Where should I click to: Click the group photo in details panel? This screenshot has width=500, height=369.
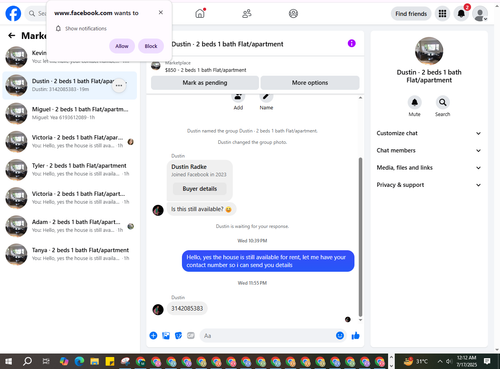coord(429,51)
